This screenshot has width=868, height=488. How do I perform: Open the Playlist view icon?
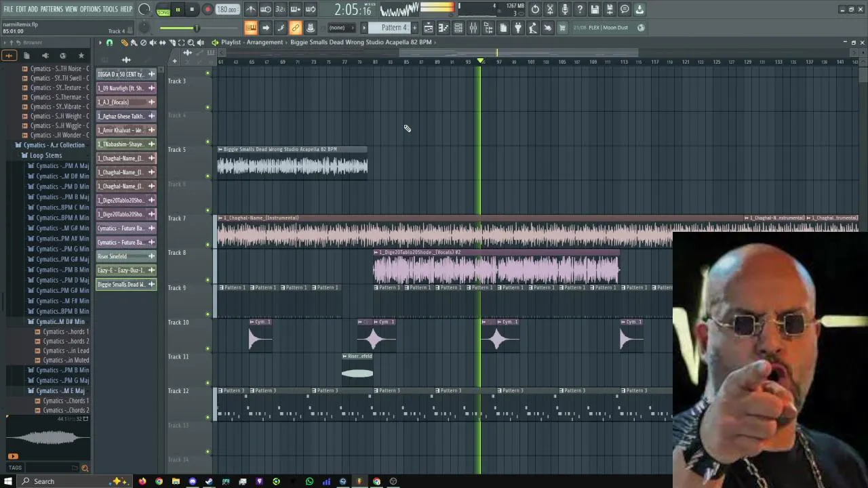pos(429,28)
